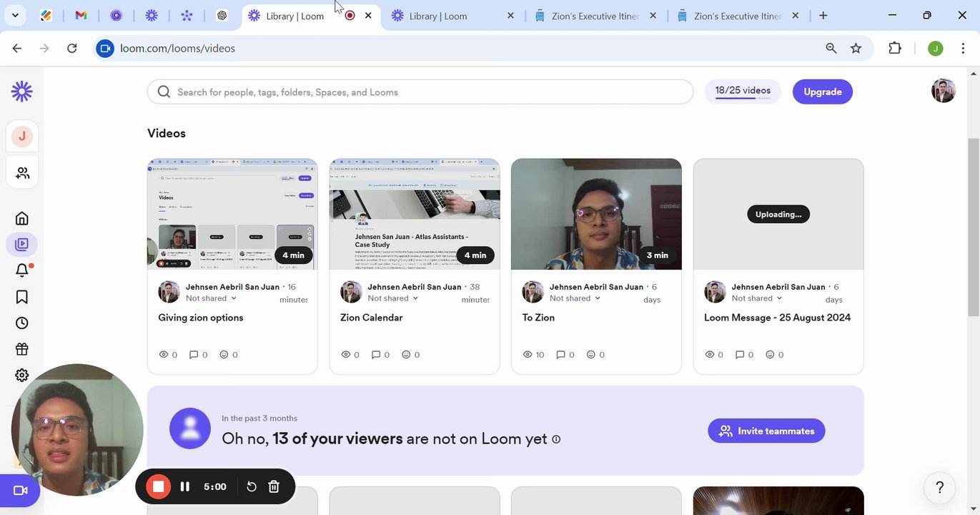The height and width of the screenshot is (515, 980).
Task: Expand Not shared on To Zion
Action: (x=575, y=298)
